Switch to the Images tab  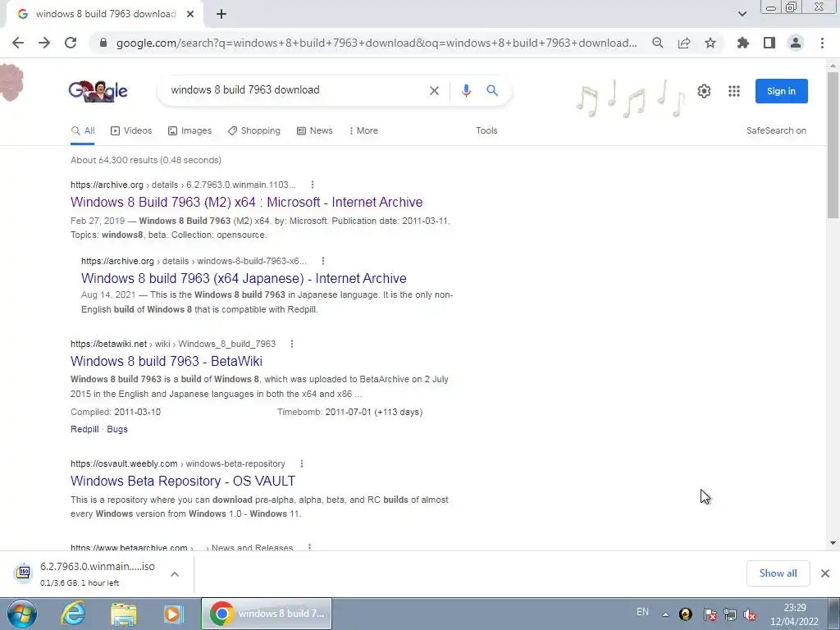(x=189, y=130)
